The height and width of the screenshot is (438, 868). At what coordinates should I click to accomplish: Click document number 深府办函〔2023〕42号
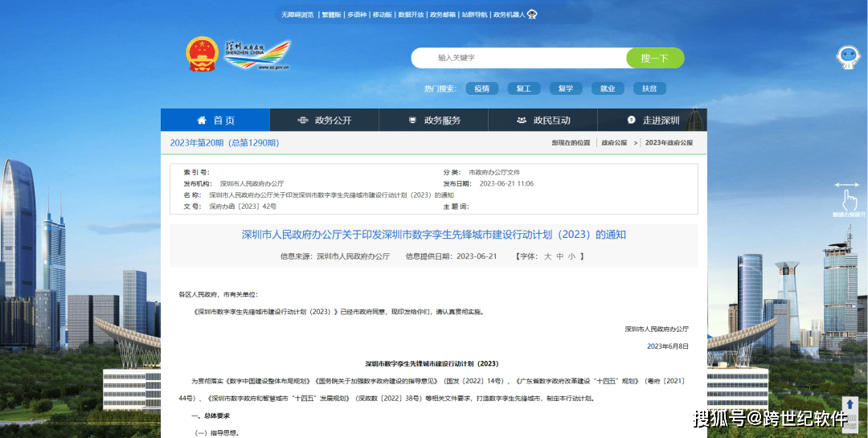[243, 207]
